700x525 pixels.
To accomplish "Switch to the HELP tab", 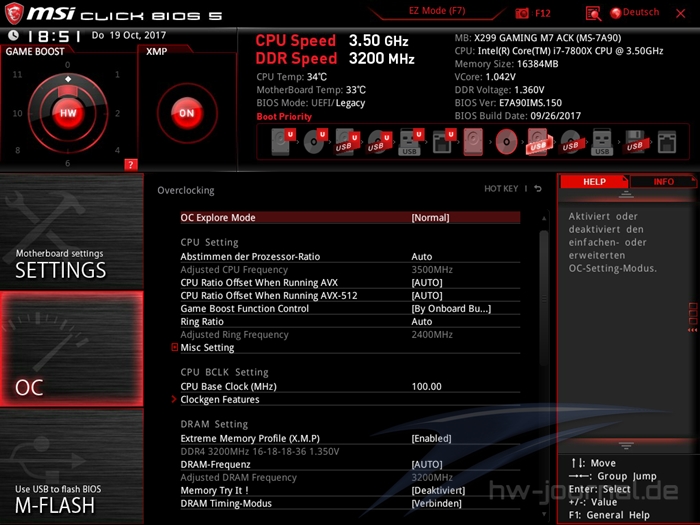I will [x=594, y=182].
